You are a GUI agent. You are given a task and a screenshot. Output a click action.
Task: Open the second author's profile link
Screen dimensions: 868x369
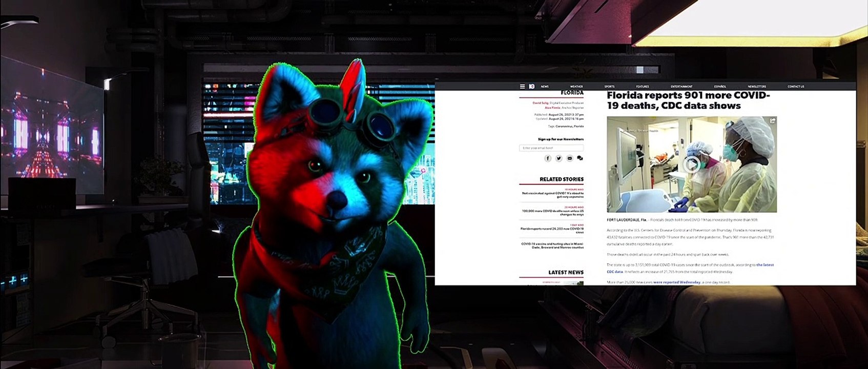(x=552, y=108)
